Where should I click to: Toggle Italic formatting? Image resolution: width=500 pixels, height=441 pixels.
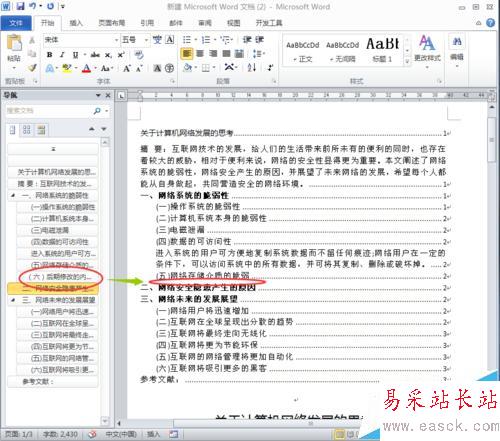click(62, 55)
